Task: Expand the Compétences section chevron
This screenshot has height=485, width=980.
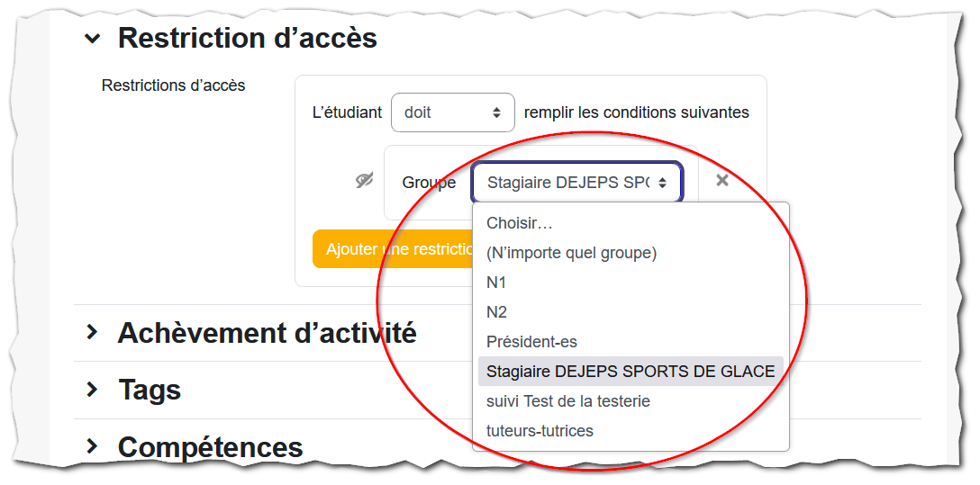Action: click(92, 445)
